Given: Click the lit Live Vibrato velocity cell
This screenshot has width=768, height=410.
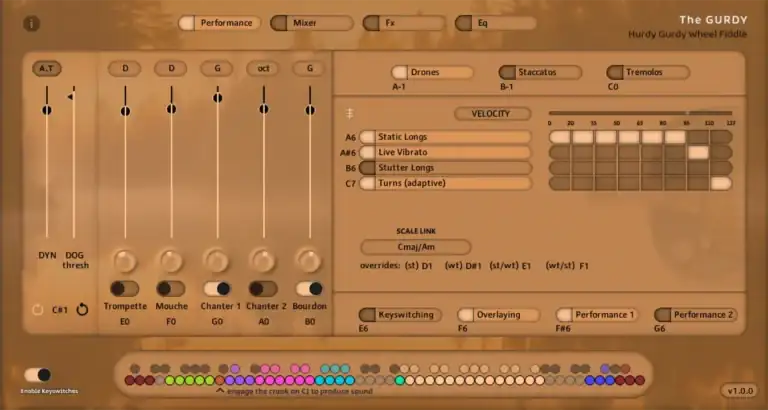Looking at the screenshot, I should (x=698, y=152).
